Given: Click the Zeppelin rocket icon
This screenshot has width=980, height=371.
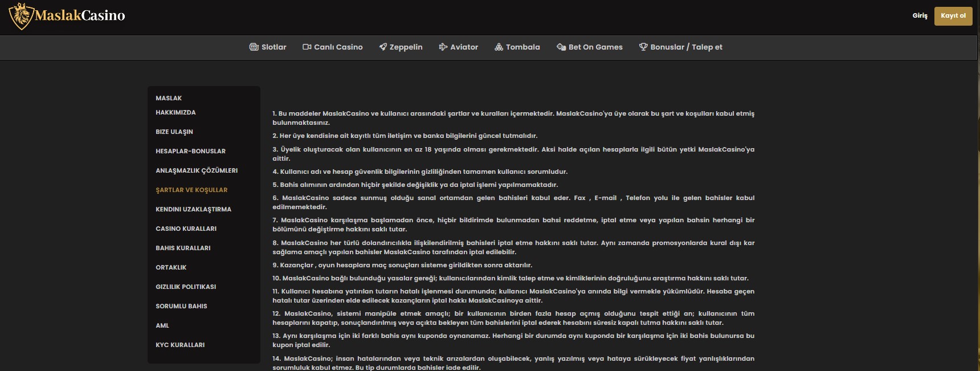Looking at the screenshot, I should [383, 47].
